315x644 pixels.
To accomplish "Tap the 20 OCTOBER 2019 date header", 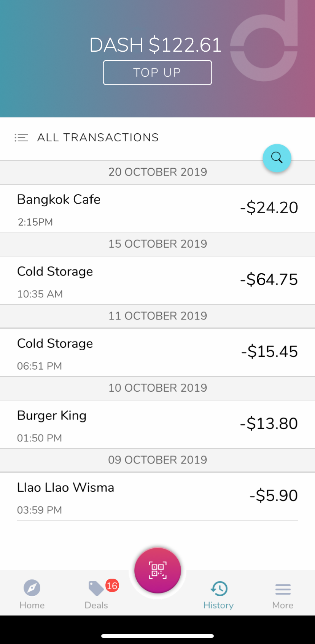I will (157, 172).
